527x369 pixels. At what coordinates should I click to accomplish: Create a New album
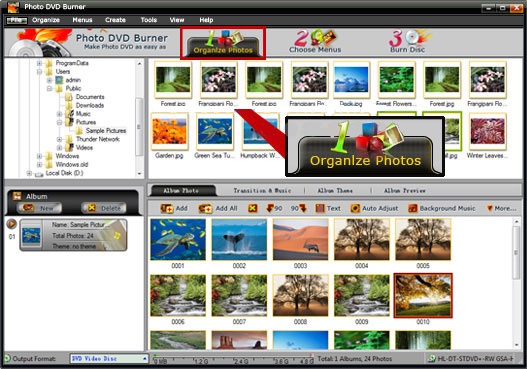pos(39,208)
